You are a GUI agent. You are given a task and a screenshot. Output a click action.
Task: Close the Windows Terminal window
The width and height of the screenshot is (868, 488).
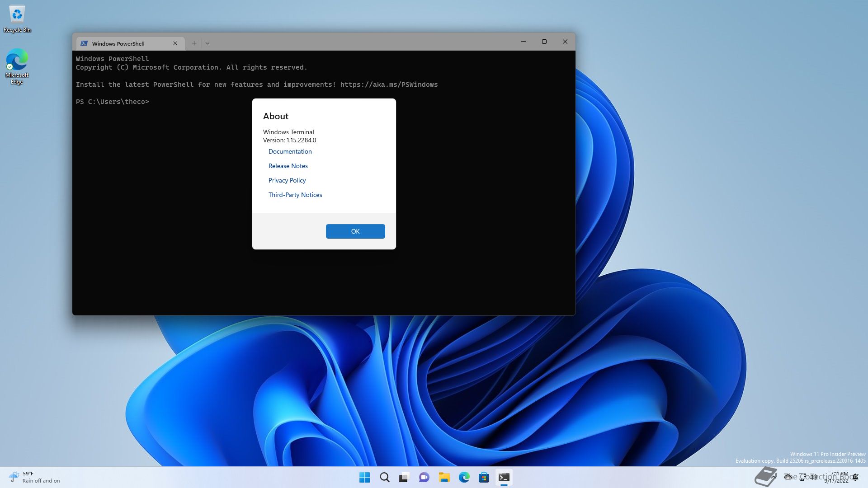(565, 42)
